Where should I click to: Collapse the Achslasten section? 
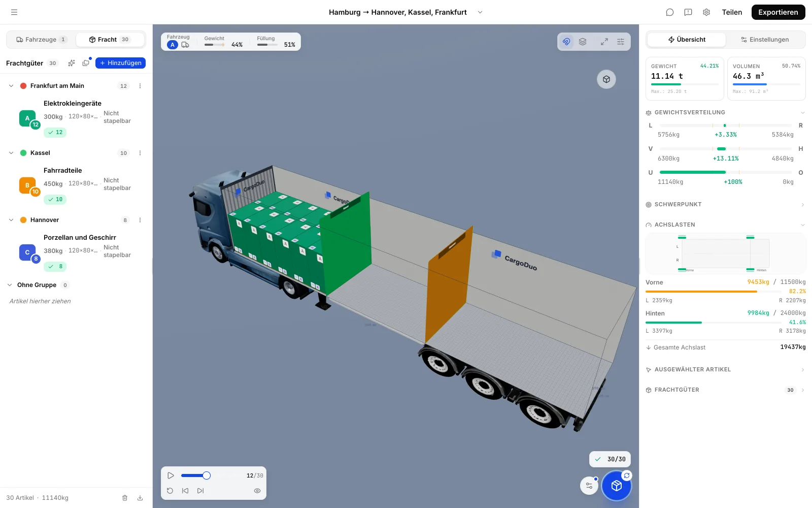(x=803, y=225)
